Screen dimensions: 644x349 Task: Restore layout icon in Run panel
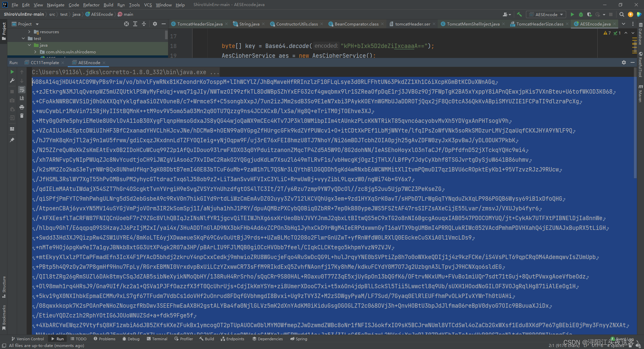12,129
